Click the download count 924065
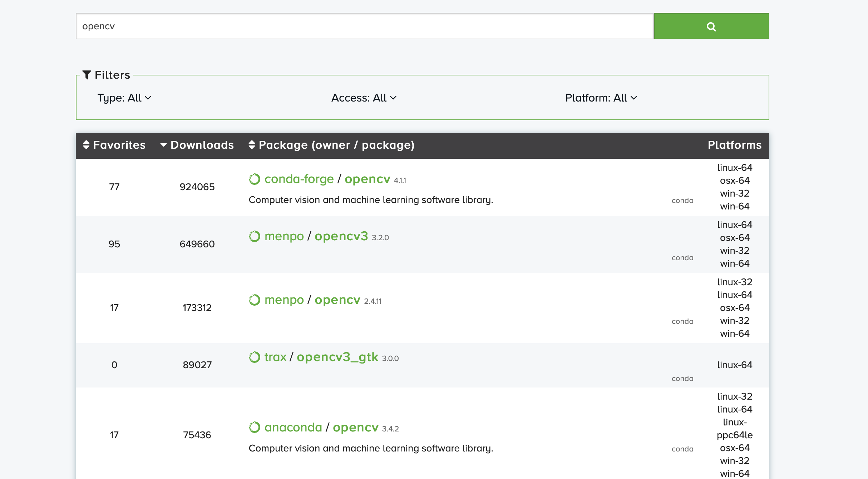The image size is (868, 479). (x=197, y=187)
